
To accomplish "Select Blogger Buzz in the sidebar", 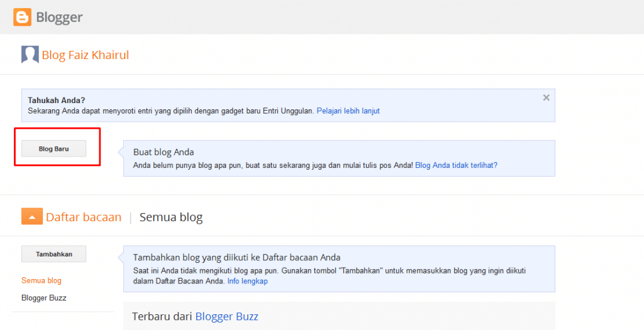I will [44, 298].
